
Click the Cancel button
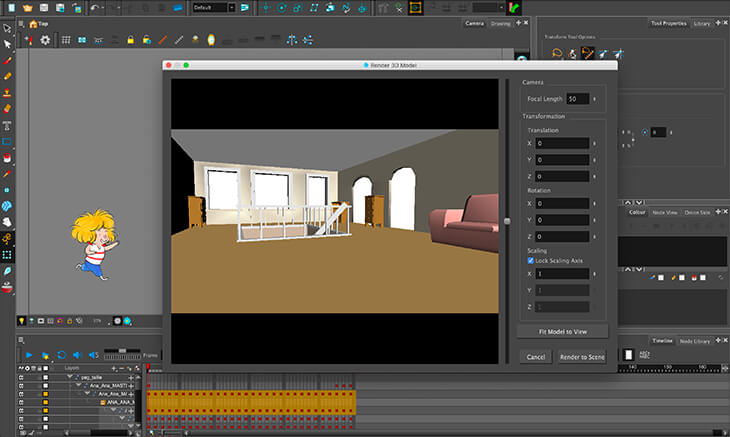tap(535, 357)
